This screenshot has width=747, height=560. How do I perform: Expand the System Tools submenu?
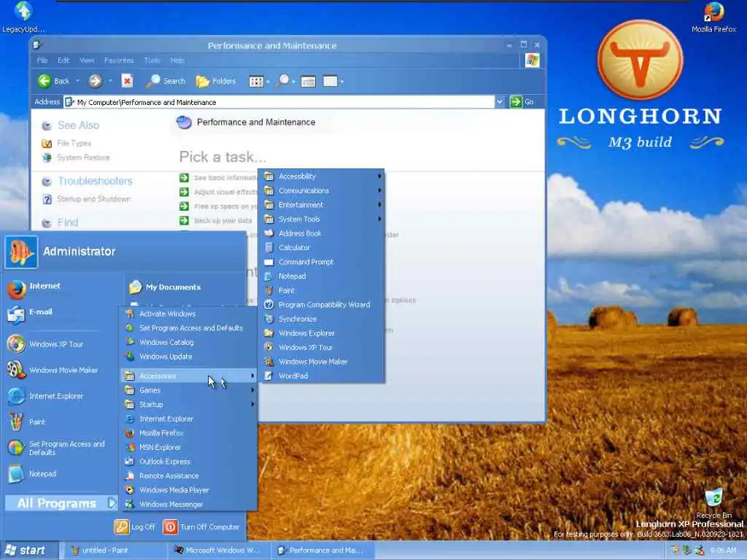click(x=322, y=219)
